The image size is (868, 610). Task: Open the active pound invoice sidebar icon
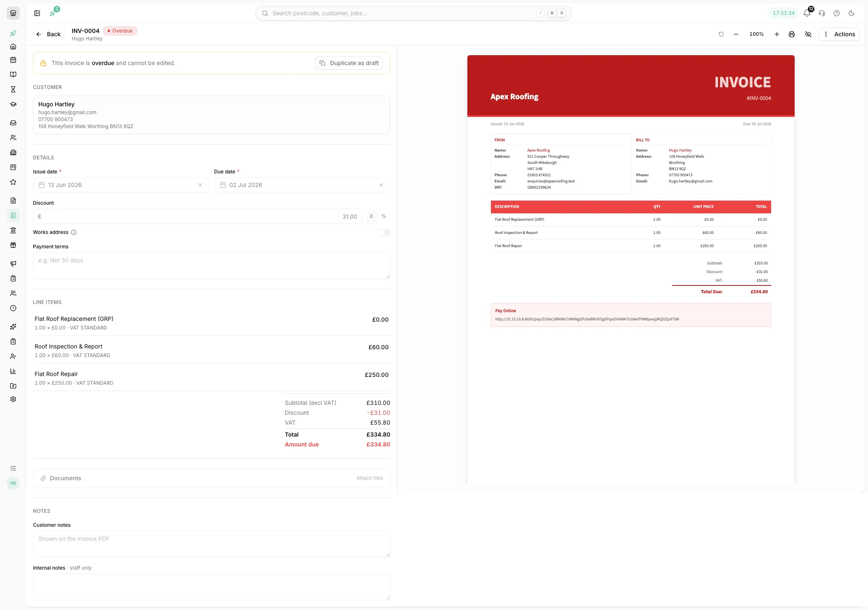(x=13, y=215)
